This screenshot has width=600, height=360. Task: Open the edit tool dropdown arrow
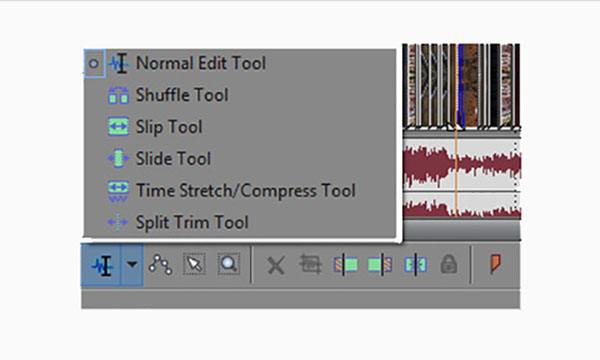tap(132, 265)
